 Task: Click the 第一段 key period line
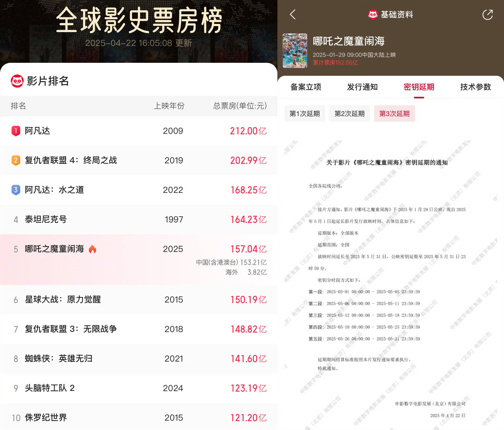[364, 292]
